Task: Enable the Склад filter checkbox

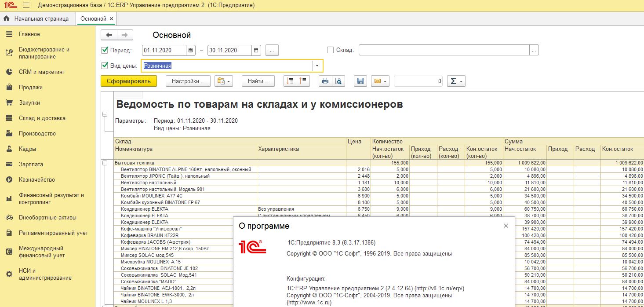Action: point(331,50)
